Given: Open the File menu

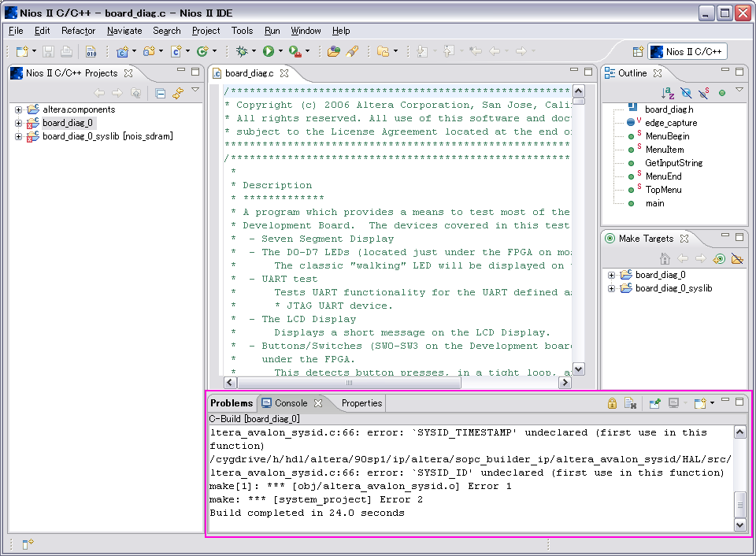Looking at the screenshot, I should tap(16, 31).
